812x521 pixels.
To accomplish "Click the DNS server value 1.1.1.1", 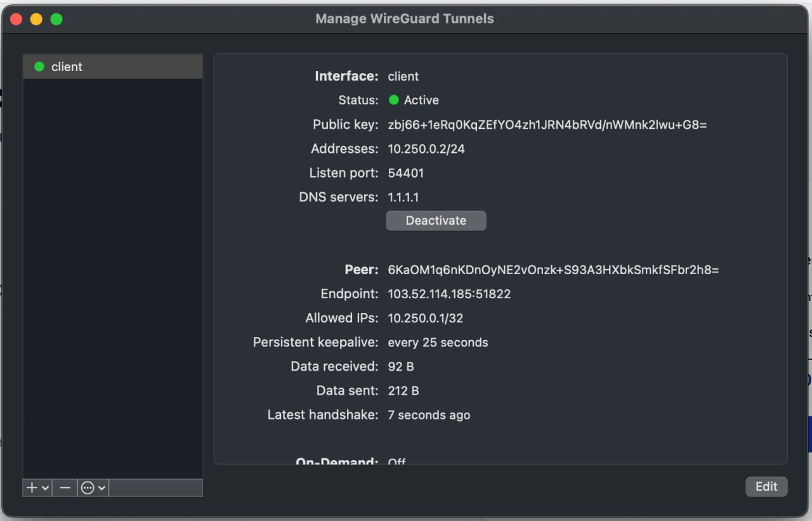I will 403,197.
